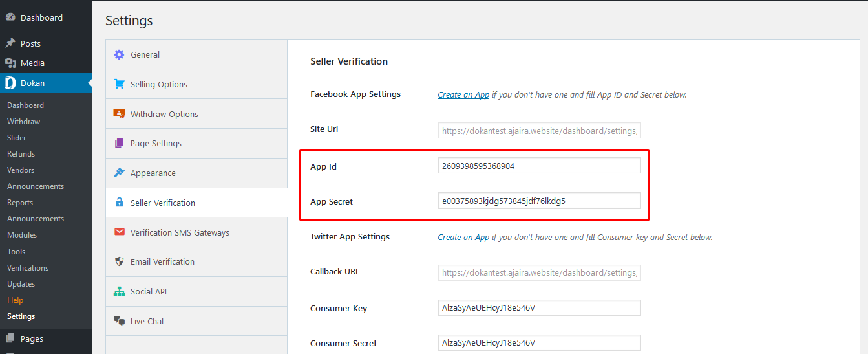This screenshot has height=354, width=868.
Task: Click the App Secret input field
Action: click(x=540, y=201)
